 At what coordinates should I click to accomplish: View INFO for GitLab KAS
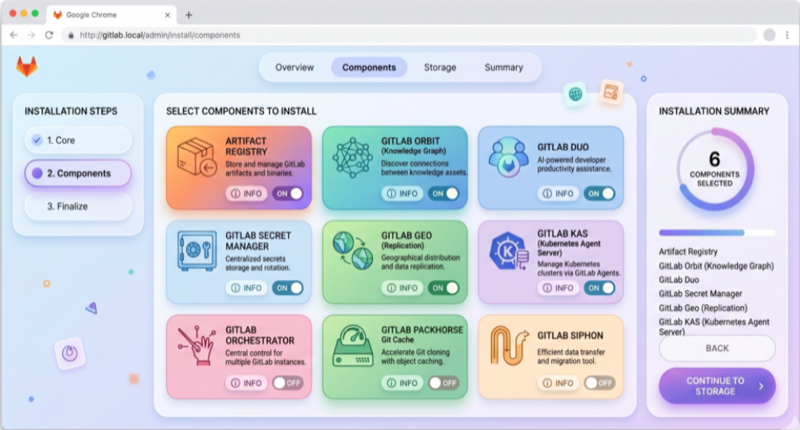pyautogui.click(x=558, y=288)
